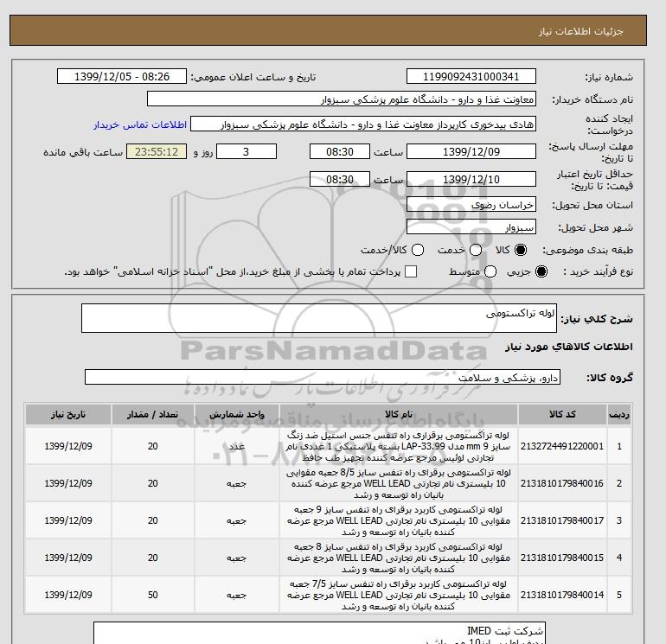Click the quantity 50 in row 5

pos(153,595)
